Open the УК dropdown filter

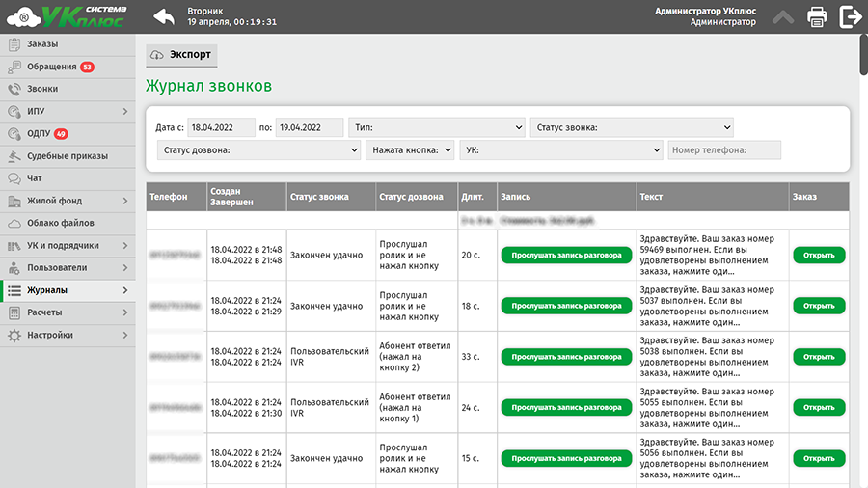point(561,149)
